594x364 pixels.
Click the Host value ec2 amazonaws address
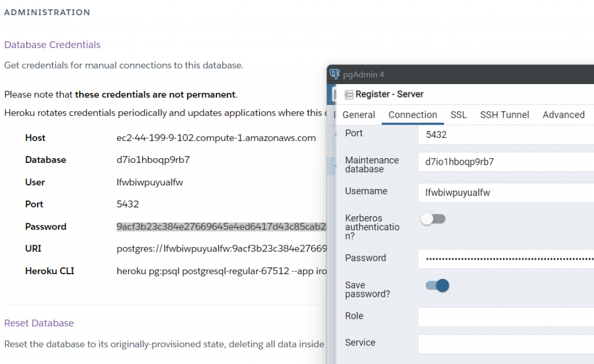pos(216,138)
